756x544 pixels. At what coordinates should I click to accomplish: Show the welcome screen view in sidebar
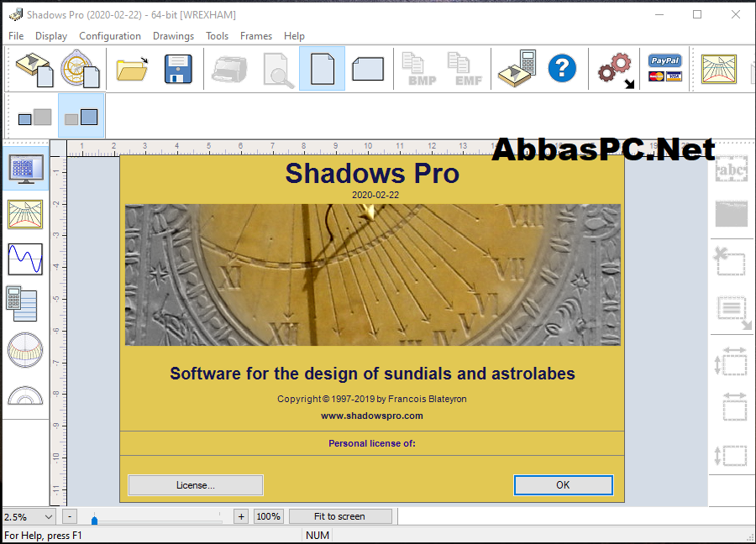pos(25,169)
